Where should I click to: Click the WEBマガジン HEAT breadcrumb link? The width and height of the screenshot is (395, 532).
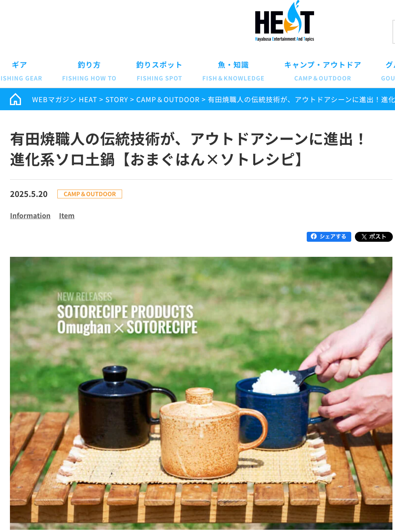click(64, 100)
